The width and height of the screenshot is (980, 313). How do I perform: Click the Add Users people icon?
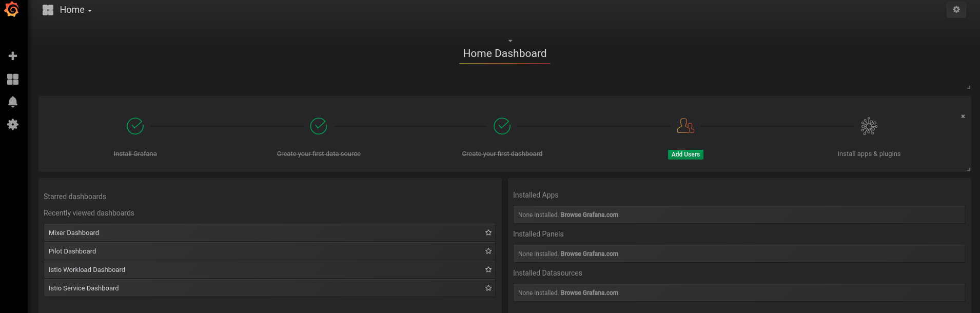point(685,126)
